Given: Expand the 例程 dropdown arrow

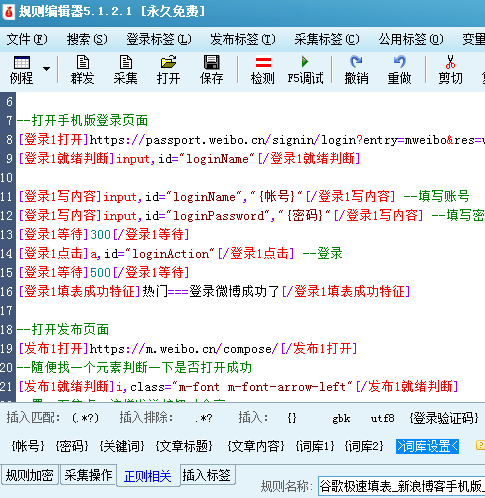Looking at the screenshot, I should click(x=46, y=69).
